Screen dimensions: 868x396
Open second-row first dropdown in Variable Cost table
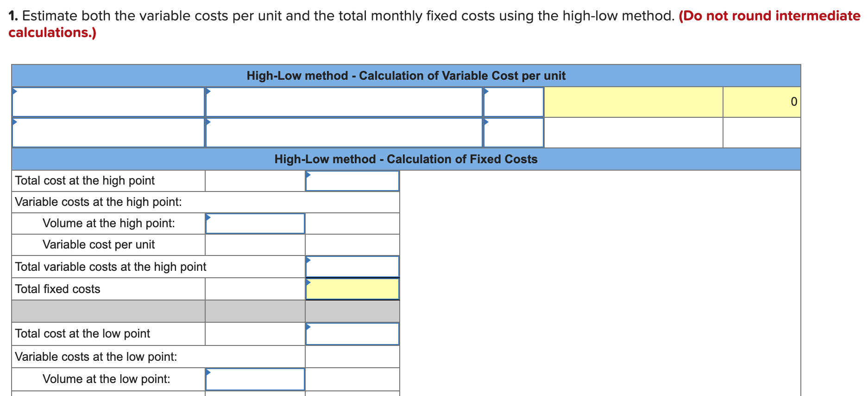point(108,133)
